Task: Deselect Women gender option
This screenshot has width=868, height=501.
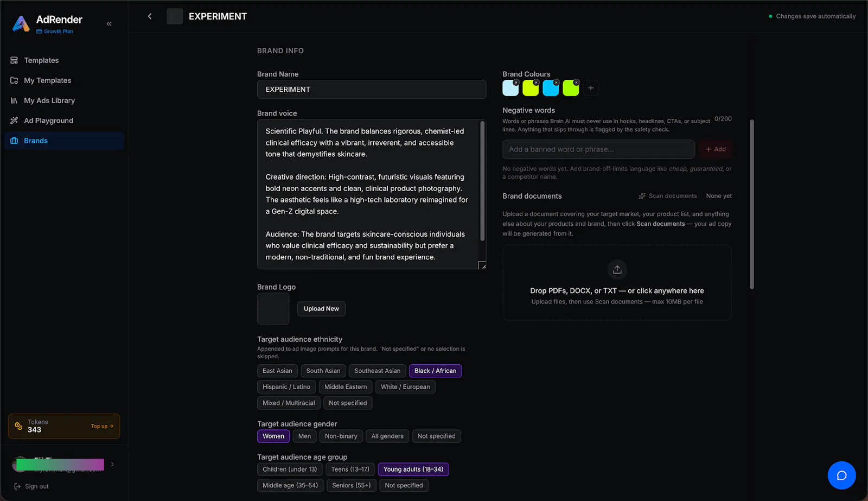Action: 273,436
